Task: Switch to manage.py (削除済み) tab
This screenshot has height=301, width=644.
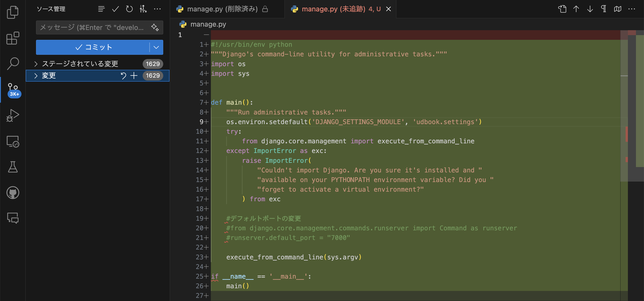Action: [x=222, y=9]
